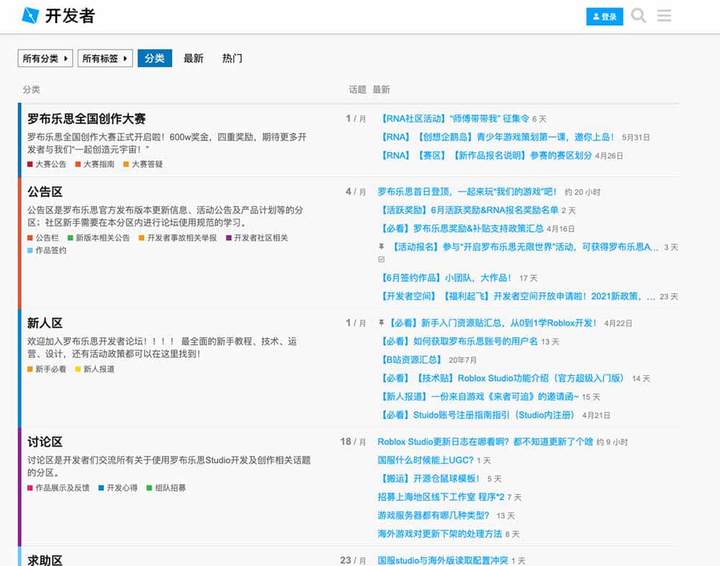Open subcategory 开发者社区相关
The width and height of the screenshot is (720, 566).
(257, 238)
